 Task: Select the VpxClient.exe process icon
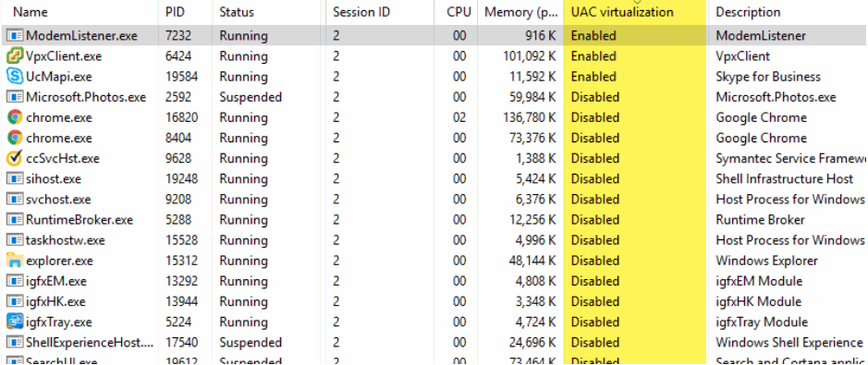pyautogui.click(x=15, y=55)
